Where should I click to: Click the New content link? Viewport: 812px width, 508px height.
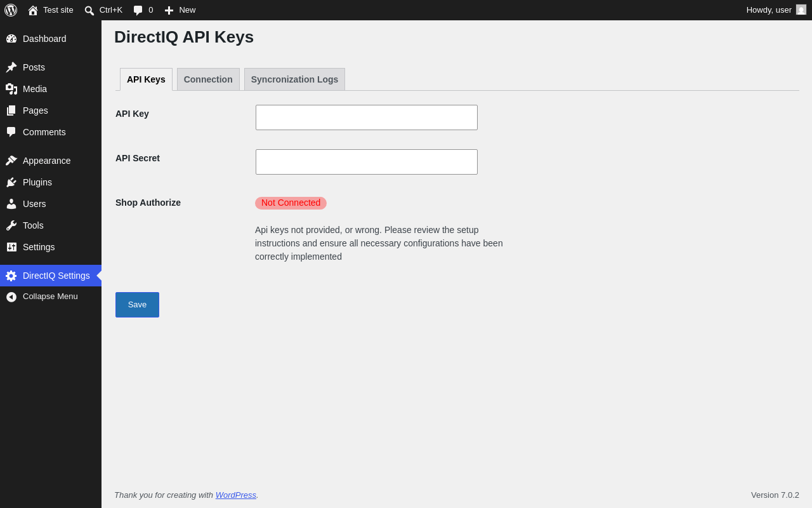point(187,10)
